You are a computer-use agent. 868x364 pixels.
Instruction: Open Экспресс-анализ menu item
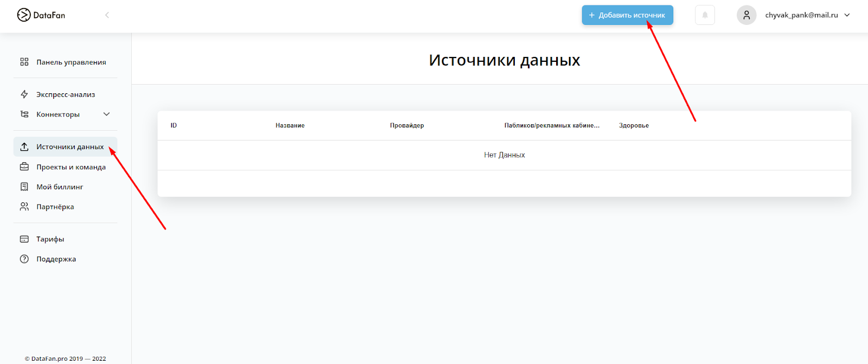65,94
